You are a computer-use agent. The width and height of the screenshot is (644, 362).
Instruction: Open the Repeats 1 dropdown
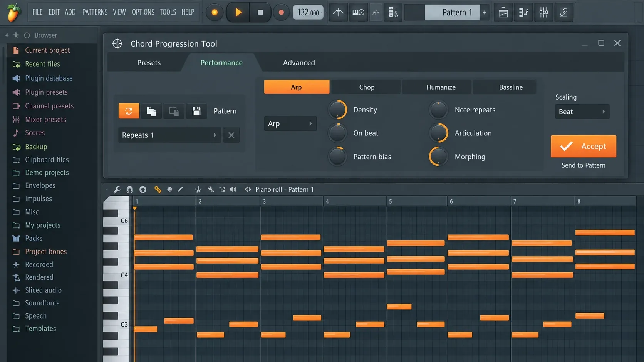[x=169, y=135]
